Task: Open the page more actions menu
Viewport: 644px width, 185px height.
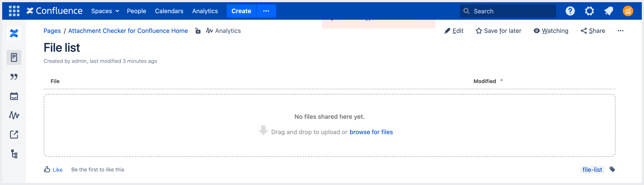Action: click(x=620, y=31)
